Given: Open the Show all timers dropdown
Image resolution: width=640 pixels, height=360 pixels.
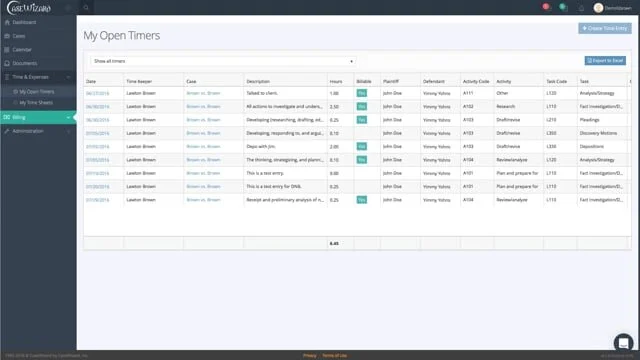Looking at the screenshot, I should tap(223, 61).
